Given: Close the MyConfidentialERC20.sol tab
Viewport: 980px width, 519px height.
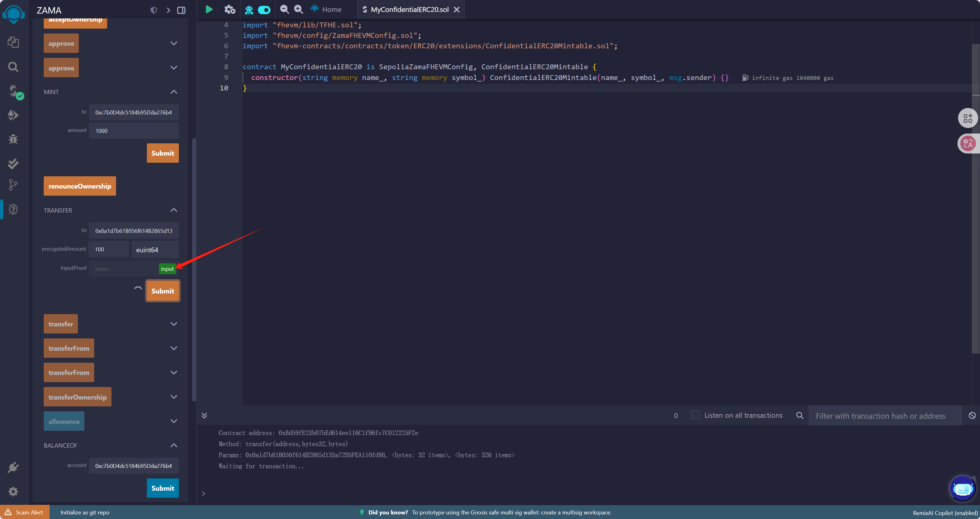Looking at the screenshot, I should point(457,10).
